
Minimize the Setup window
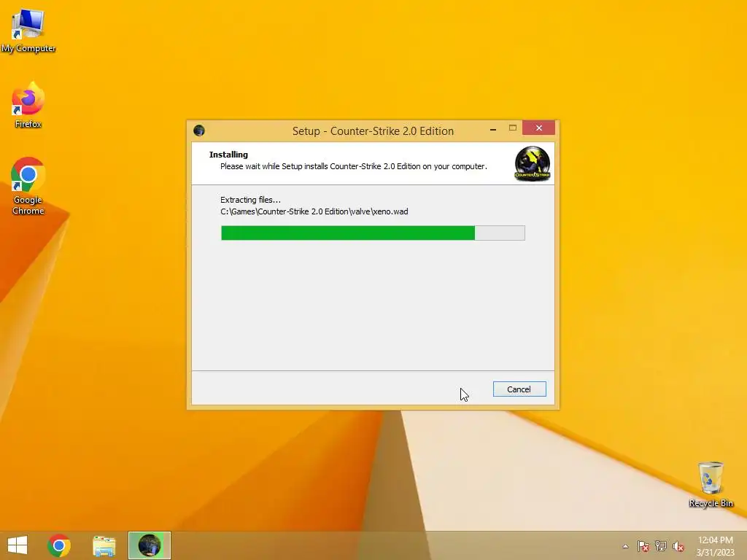click(x=493, y=128)
